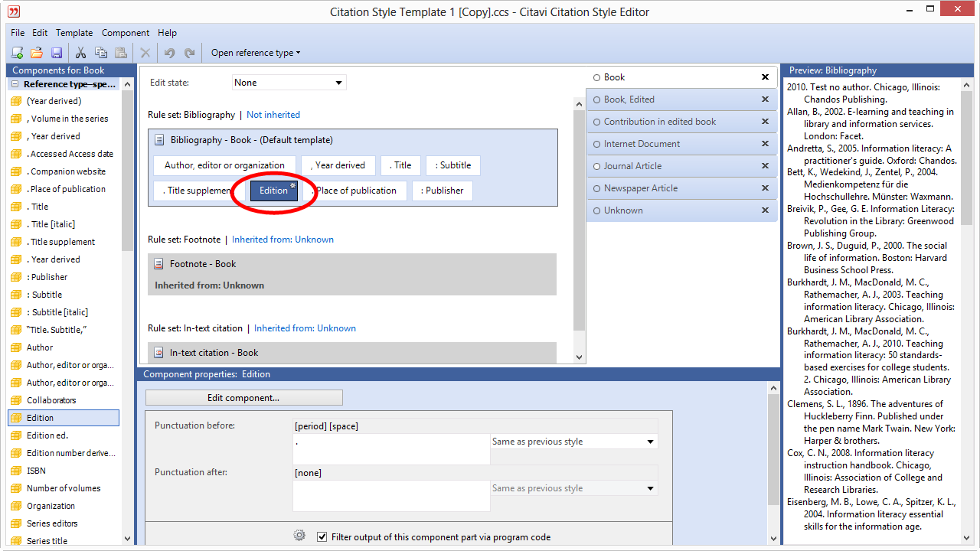Select the Internet Document reference type

coord(681,144)
